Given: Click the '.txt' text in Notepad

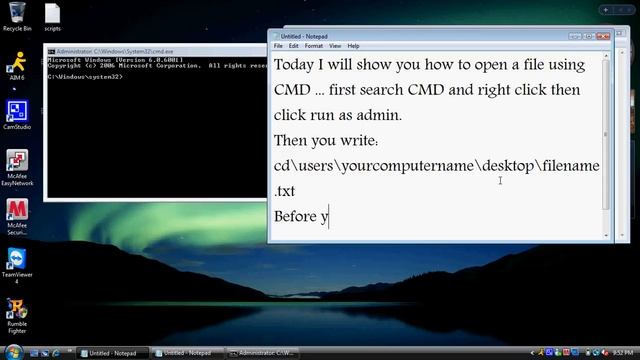Looking at the screenshot, I should pyautogui.click(x=284, y=191).
